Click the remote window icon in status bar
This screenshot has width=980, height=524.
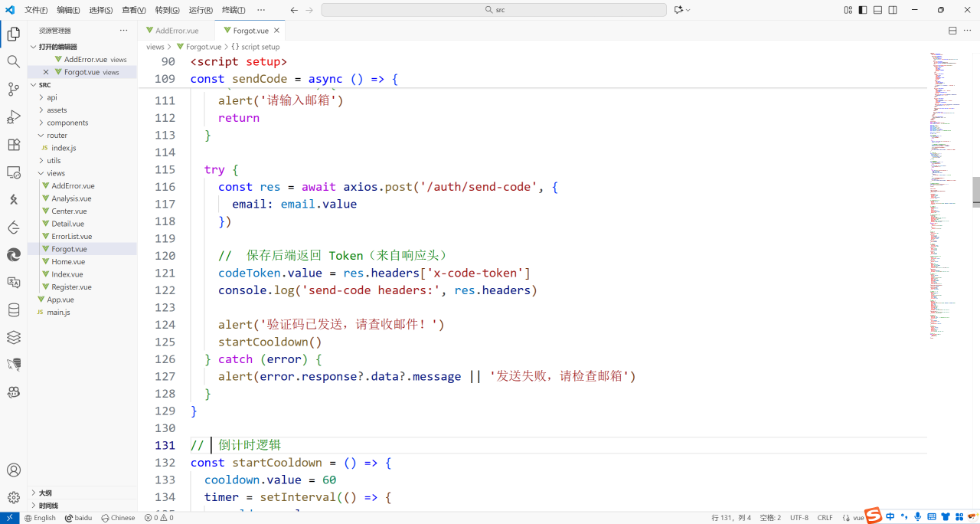pyautogui.click(x=9, y=518)
